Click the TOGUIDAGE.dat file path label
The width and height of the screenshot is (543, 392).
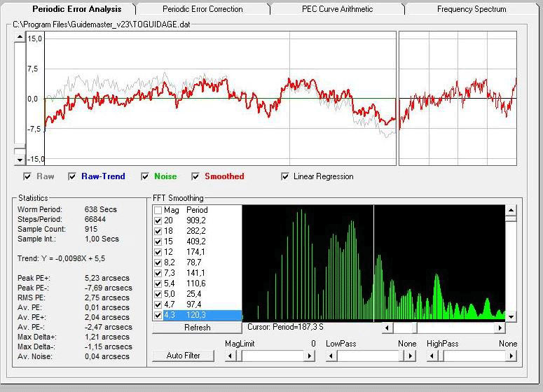102,24
